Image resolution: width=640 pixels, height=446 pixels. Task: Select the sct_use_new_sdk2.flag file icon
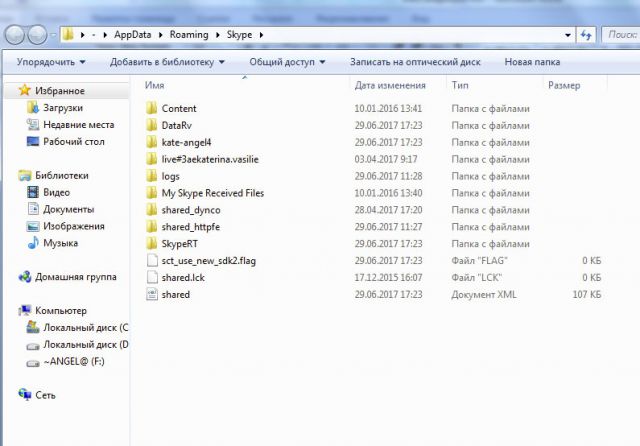pos(152,261)
